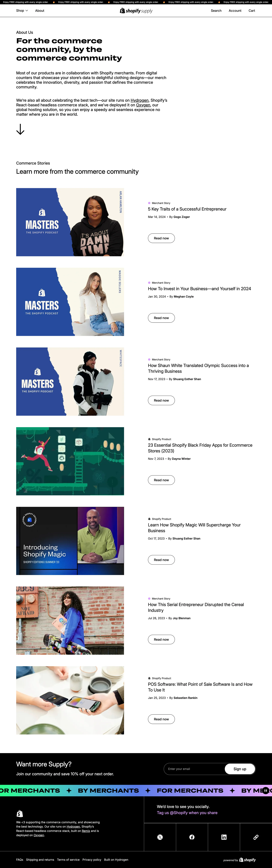Open the Facebook social icon
This screenshot has height=868, width=272.
click(x=192, y=837)
